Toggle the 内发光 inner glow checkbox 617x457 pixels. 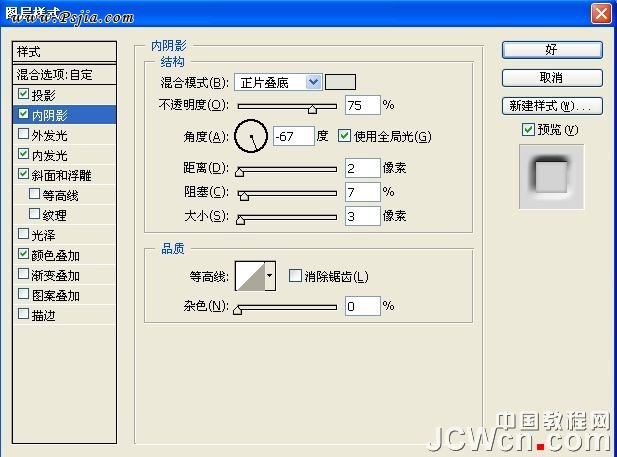pyautogui.click(x=23, y=154)
